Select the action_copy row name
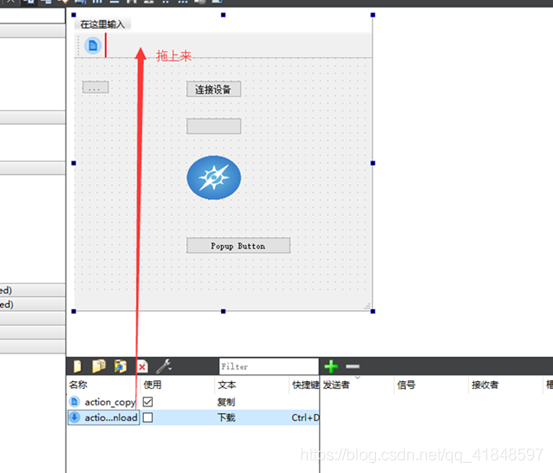This screenshot has height=473, width=553. 110,402
